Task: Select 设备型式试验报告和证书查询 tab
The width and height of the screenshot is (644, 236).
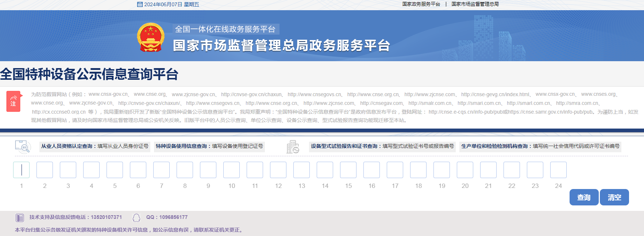Action: [382, 146]
